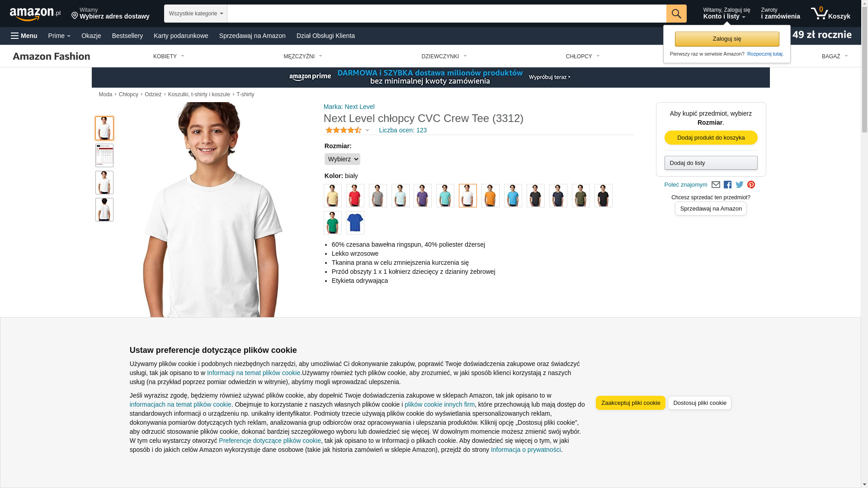Share via email envelope icon
Viewport: 868px width, 488px height.
click(x=716, y=184)
